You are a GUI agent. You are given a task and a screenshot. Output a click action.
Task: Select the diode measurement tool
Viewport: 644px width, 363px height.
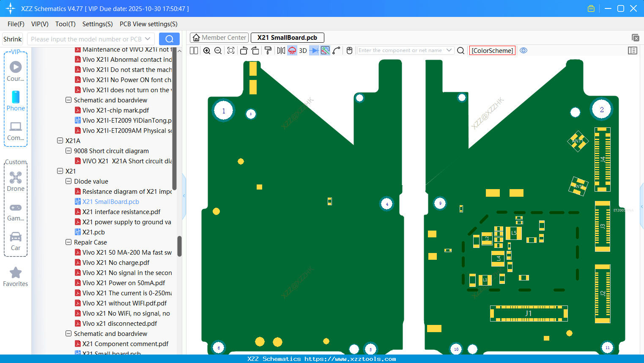pyautogui.click(x=313, y=50)
